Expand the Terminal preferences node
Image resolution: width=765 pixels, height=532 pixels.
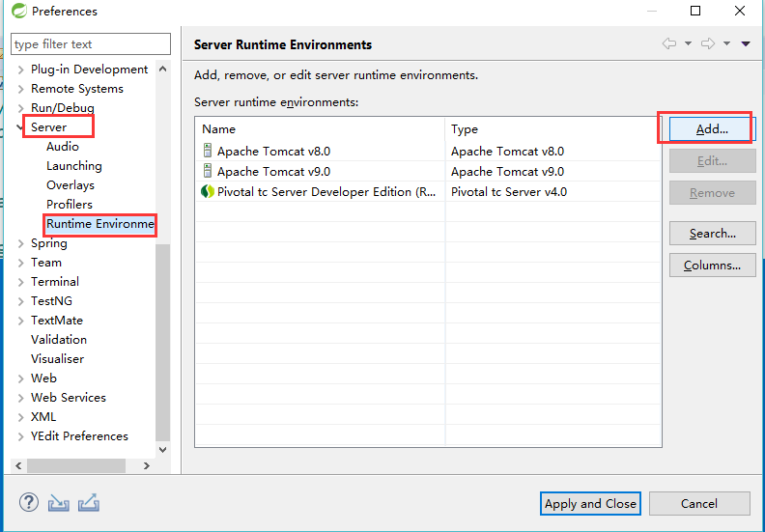point(20,282)
